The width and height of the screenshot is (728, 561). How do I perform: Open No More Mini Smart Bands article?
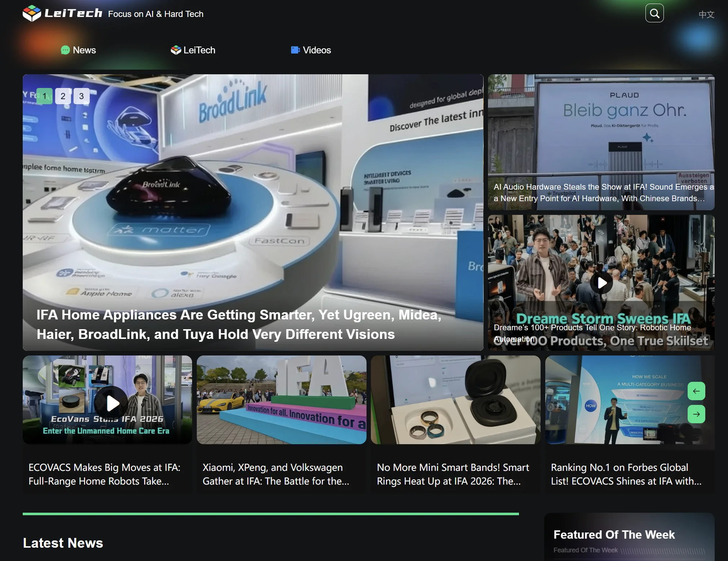pos(453,474)
